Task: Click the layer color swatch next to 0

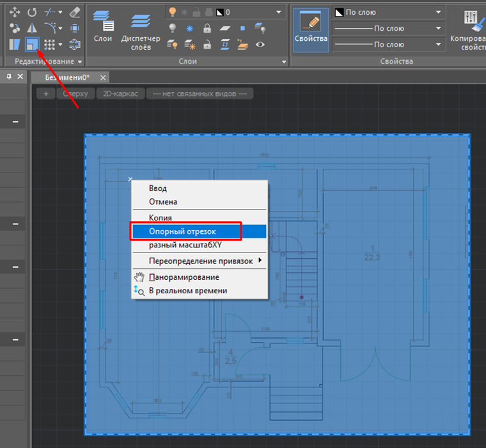Action: pos(219,12)
